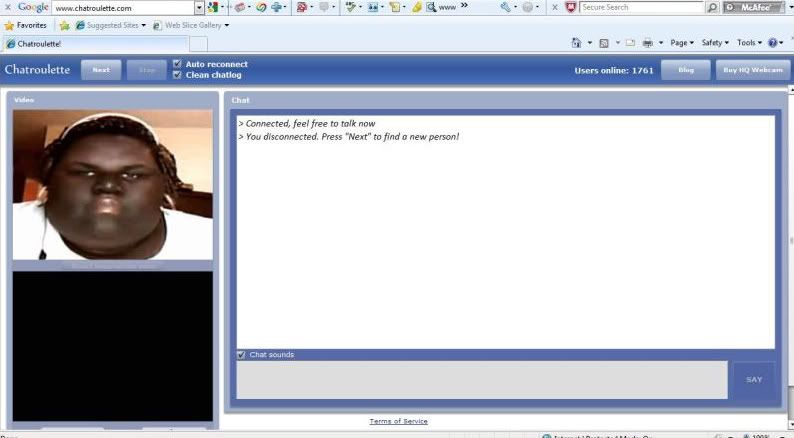The height and width of the screenshot is (438, 794).
Task: Click the Google logo in toolbar
Action: coord(33,7)
